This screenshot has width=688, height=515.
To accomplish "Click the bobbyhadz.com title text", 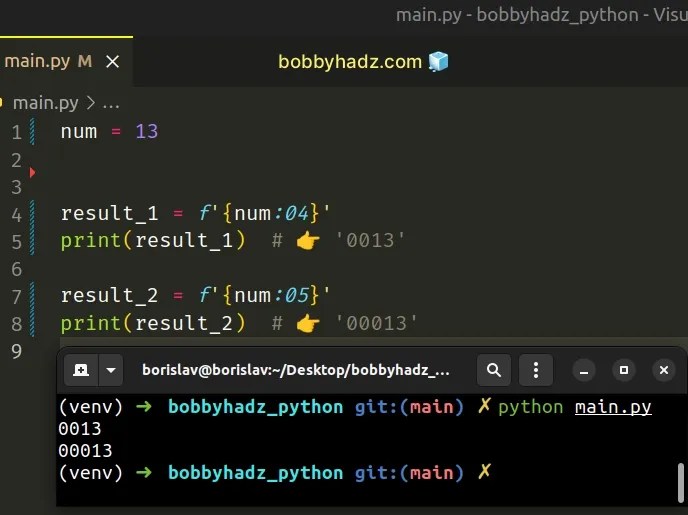I will (350, 62).
